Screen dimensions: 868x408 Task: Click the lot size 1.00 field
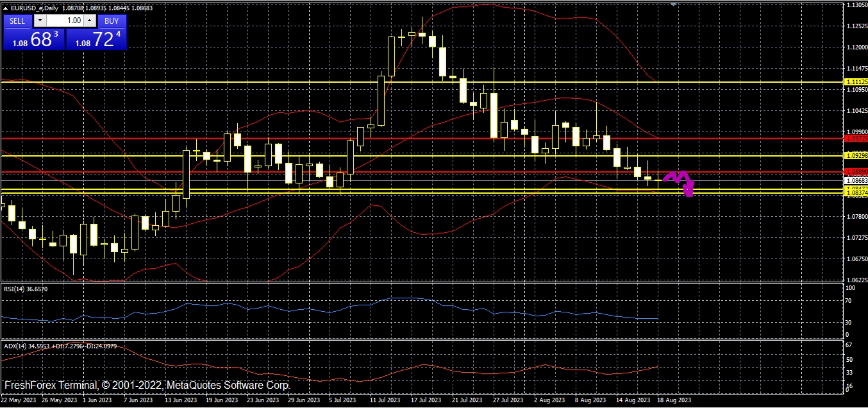(x=65, y=21)
